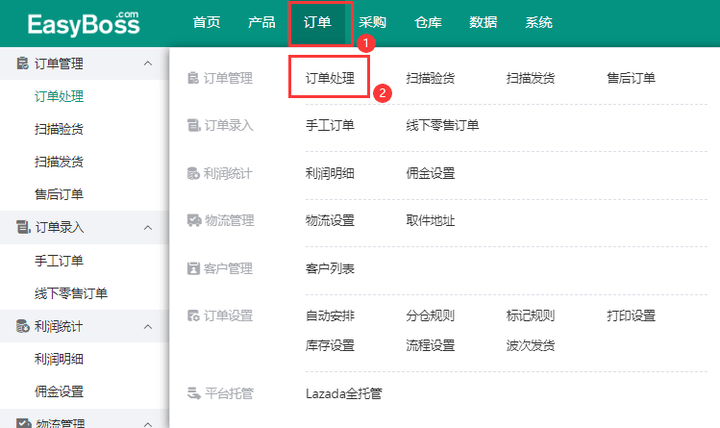Collapse the 订单管理 sidebar section chevron
720x428 pixels.
tap(148, 64)
